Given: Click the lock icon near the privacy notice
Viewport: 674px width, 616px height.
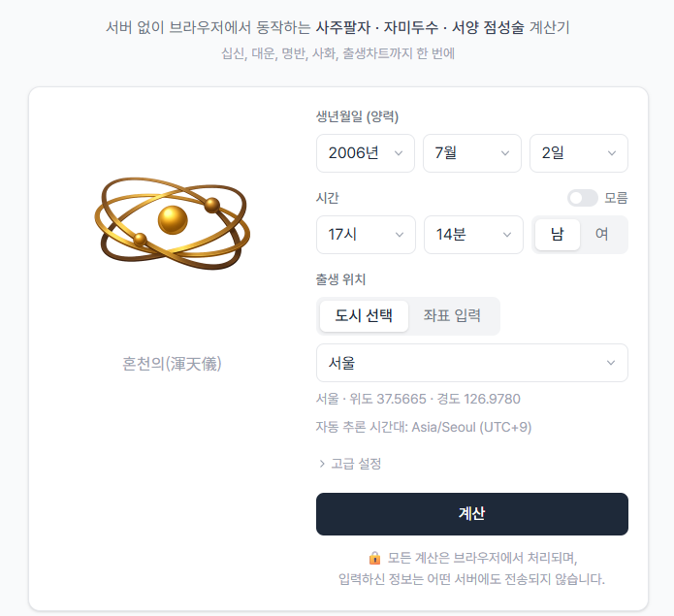Looking at the screenshot, I should click(375, 558).
